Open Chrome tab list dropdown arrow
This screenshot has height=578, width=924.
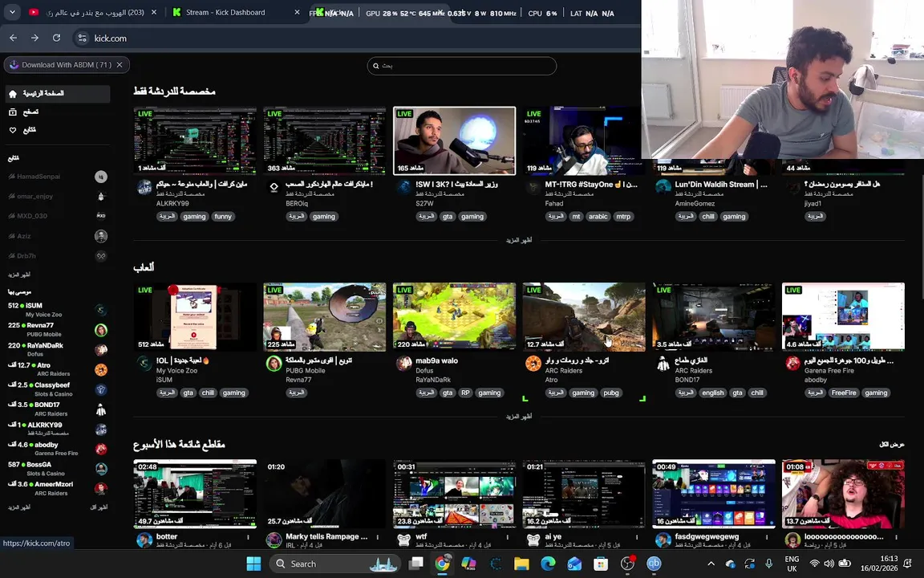pos(12,12)
